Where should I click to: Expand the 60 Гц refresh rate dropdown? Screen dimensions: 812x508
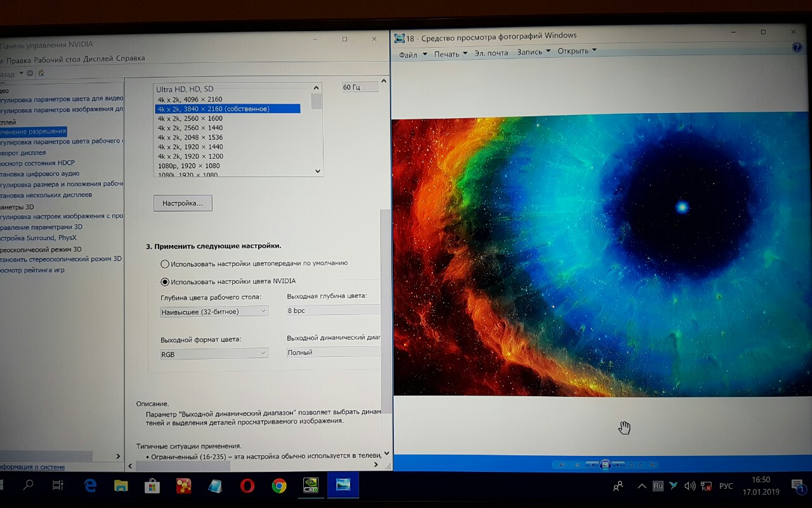click(360, 87)
